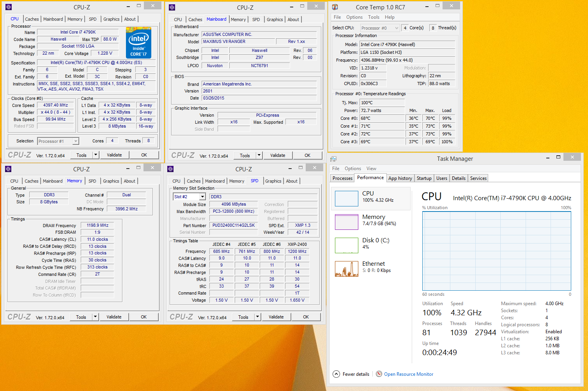Click the Intel Core i7 logo in CPU-Z
The width and height of the screenshot is (588, 391).
click(x=138, y=43)
